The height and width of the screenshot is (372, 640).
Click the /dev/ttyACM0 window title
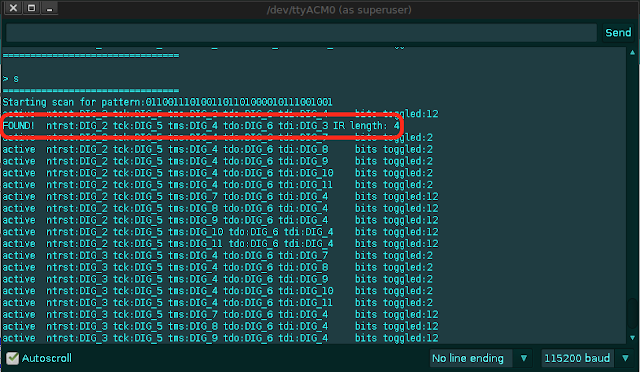click(x=339, y=10)
